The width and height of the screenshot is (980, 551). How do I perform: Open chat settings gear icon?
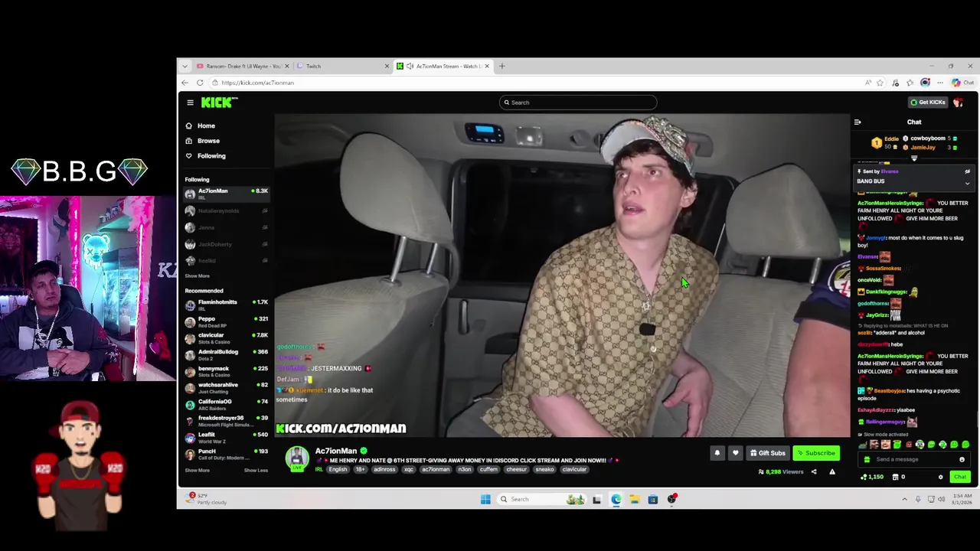click(941, 477)
